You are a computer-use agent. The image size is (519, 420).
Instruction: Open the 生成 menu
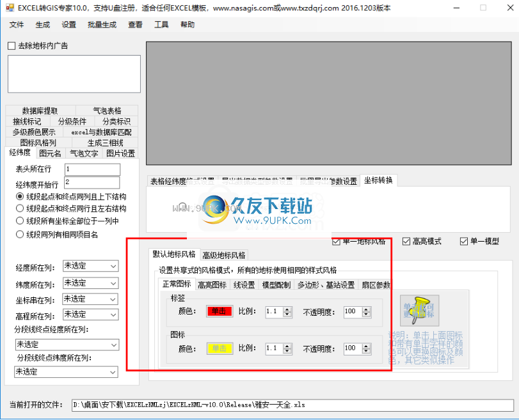[x=43, y=25]
